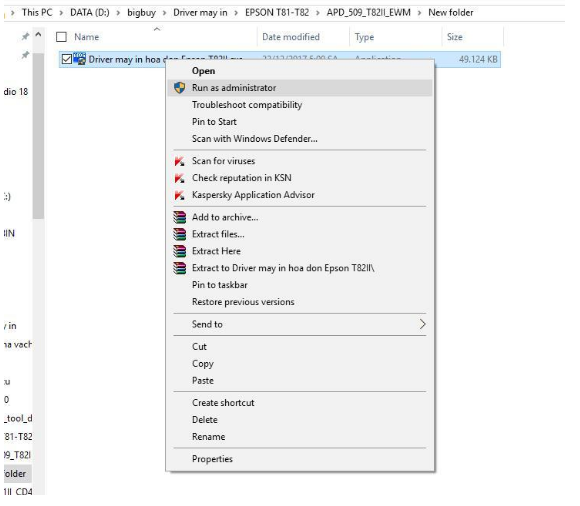Sort by the Type column header
Screen dimensions: 580x506
click(x=364, y=37)
